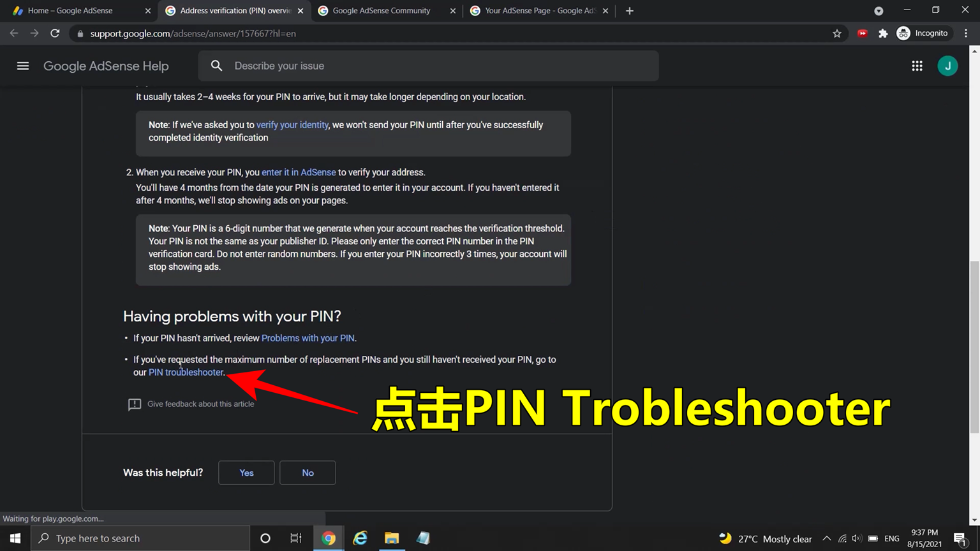Open the Windows Start menu
This screenshot has width=980, height=551.
pyautogui.click(x=15, y=538)
